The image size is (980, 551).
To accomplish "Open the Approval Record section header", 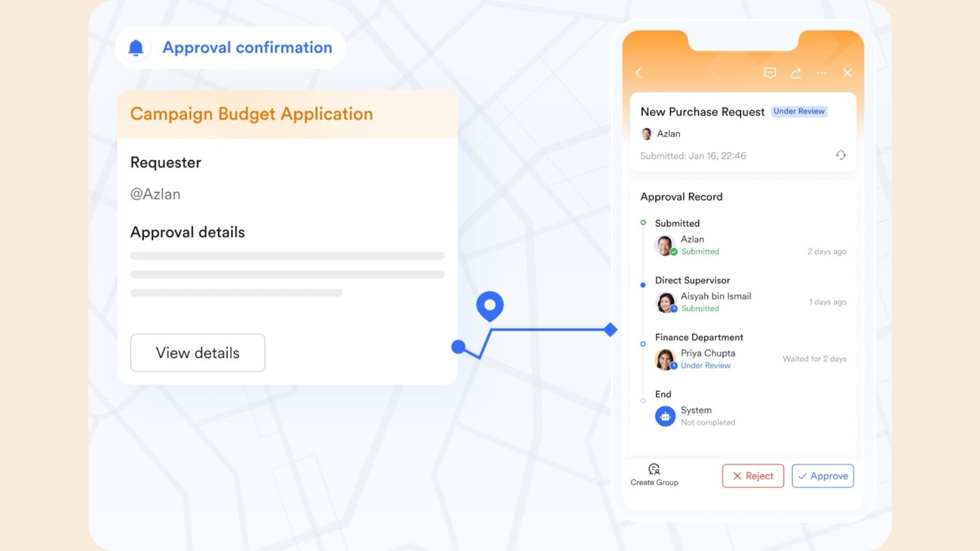I will point(682,197).
